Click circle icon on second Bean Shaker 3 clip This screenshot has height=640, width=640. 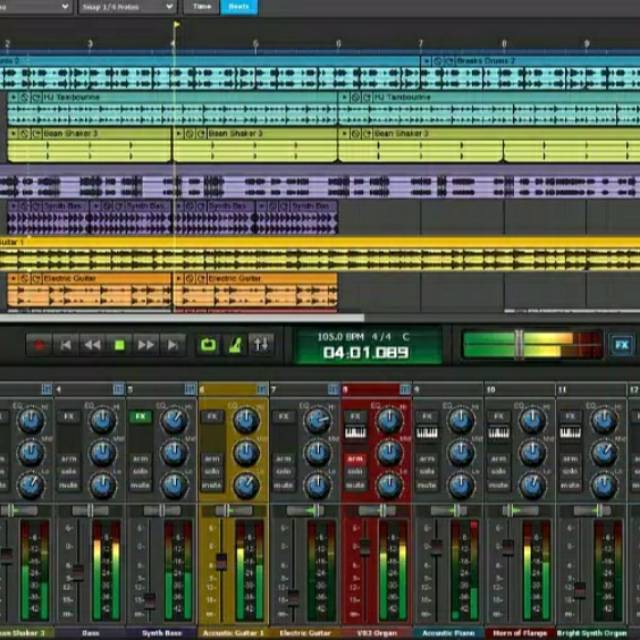tap(190, 133)
